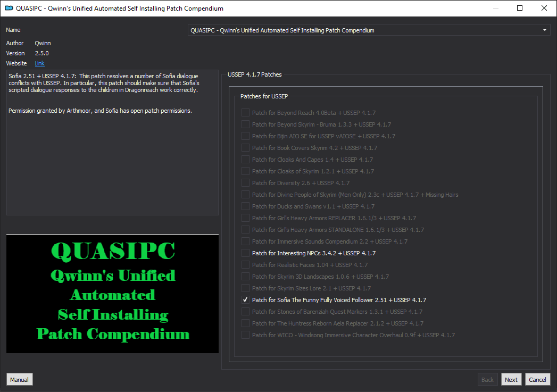Check Patch for Beyond Skyrim - Bruma 1.3.3
The height and width of the screenshot is (392, 557).
tap(245, 124)
